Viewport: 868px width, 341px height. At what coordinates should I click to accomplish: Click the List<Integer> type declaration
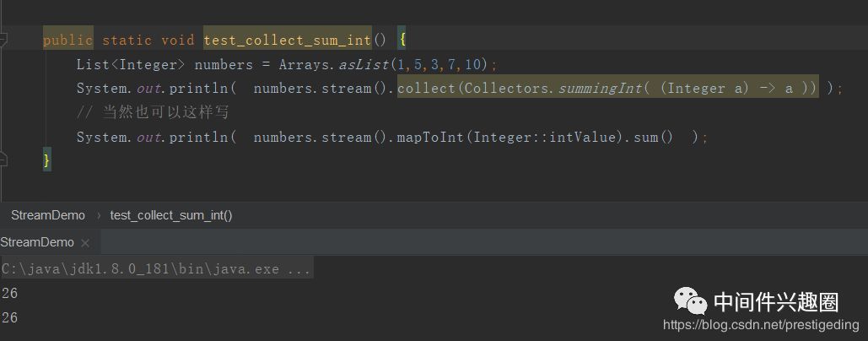pos(131,65)
